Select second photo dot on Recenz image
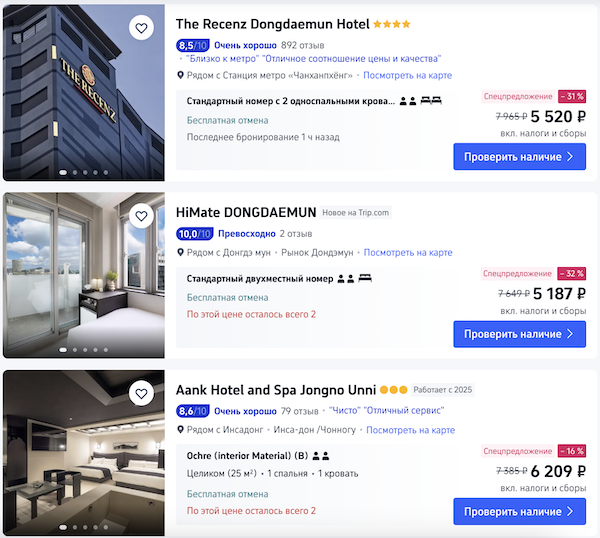Image resolution: width=600 pixels, height=538 pixels. (x=75, y=173)
